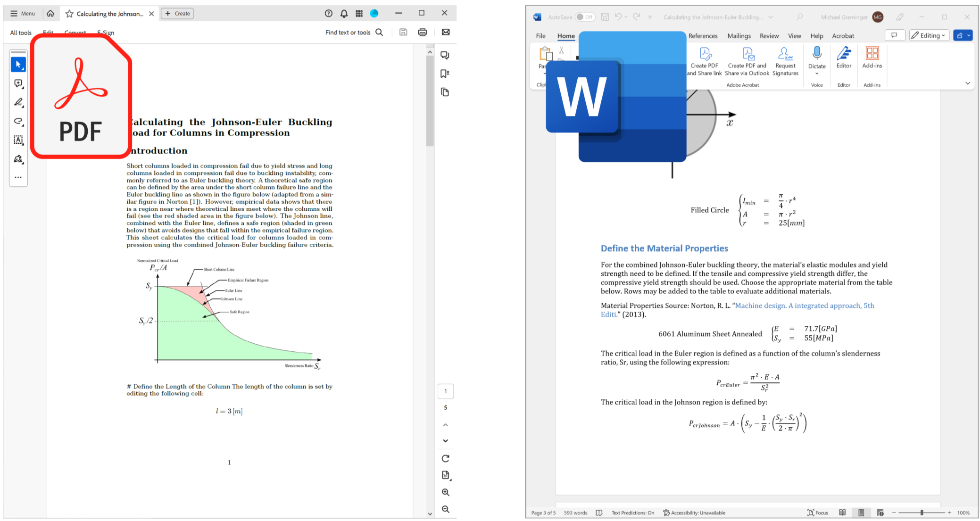Rotate the PDF page clockwise icon
The image size is (980, 521).
[x=445, y=458]
